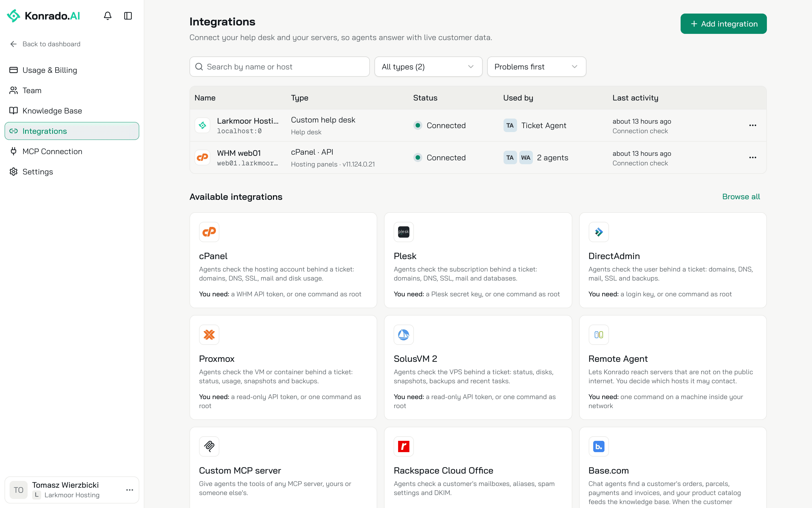Open the Larkmoor Hosting row actions menu
The image size is (812, 508).
click(x=753, y=125)
